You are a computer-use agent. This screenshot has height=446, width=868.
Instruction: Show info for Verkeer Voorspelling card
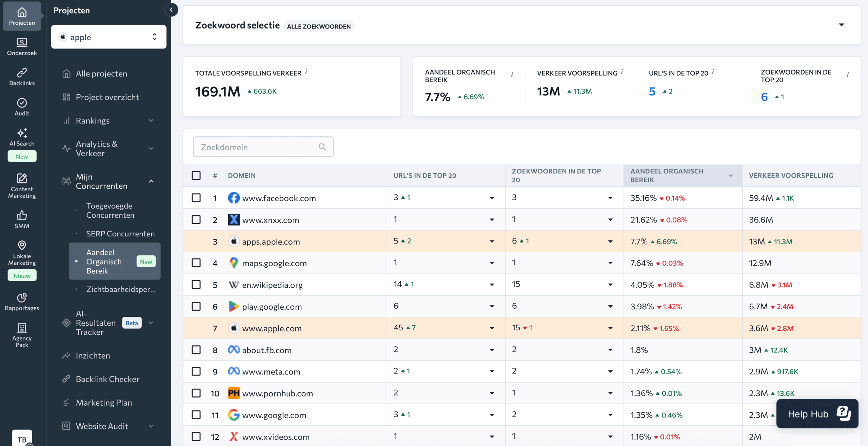(x=622, y=72)
